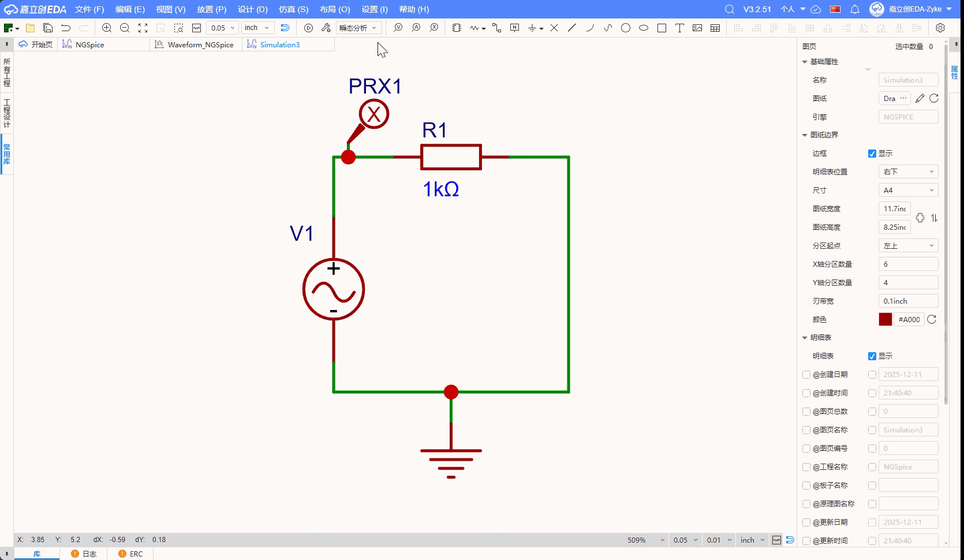Open the 仿真 (S) menu
Viewport: 964px width, 560px height.
(x=293, y=9)
